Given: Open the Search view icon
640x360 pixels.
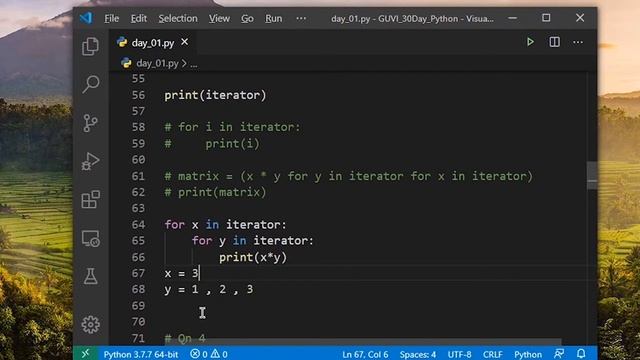Looking at the screenshot, I should click(x=90, y=84).
